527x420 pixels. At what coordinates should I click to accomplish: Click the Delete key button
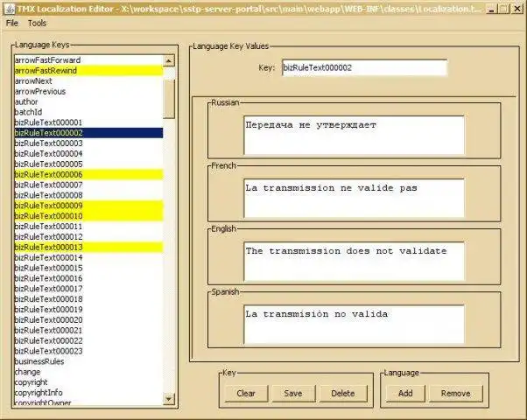(x=343, y=394)
